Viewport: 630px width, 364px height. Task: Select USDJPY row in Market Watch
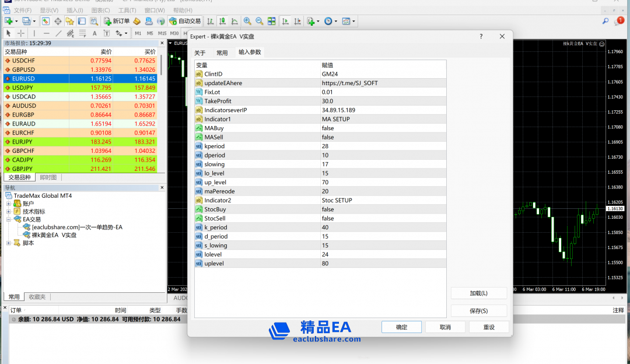82,87
